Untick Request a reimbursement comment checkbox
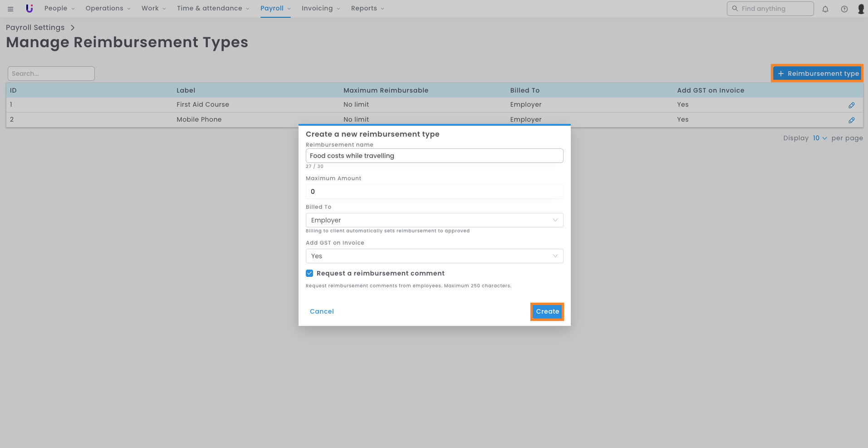 [x=309, y=273]
